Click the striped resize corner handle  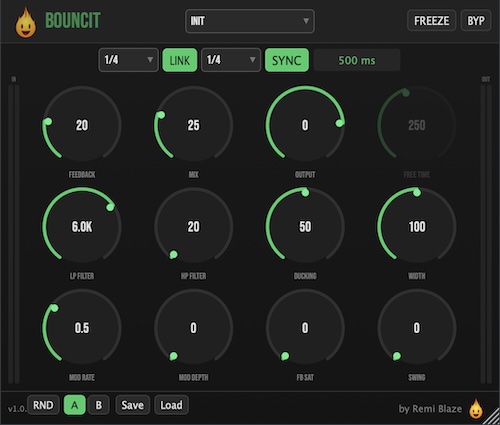(492, 417)
